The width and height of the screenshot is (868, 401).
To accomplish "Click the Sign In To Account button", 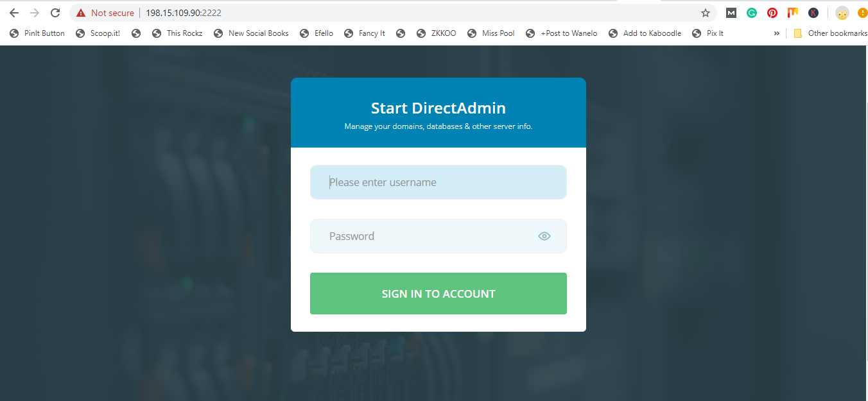I will click(x=438, y=294).
